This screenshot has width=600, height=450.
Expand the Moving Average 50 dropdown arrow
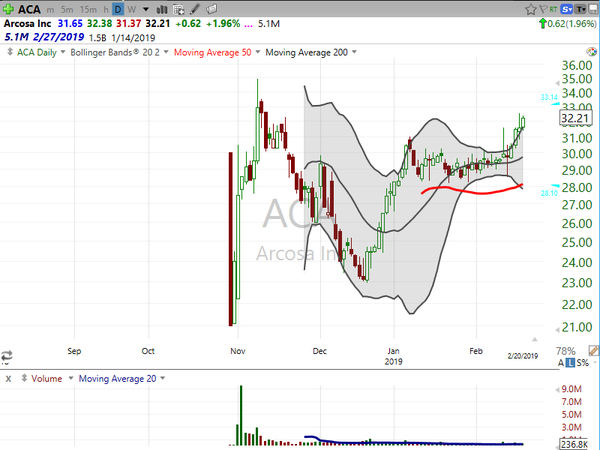(258, 52)
